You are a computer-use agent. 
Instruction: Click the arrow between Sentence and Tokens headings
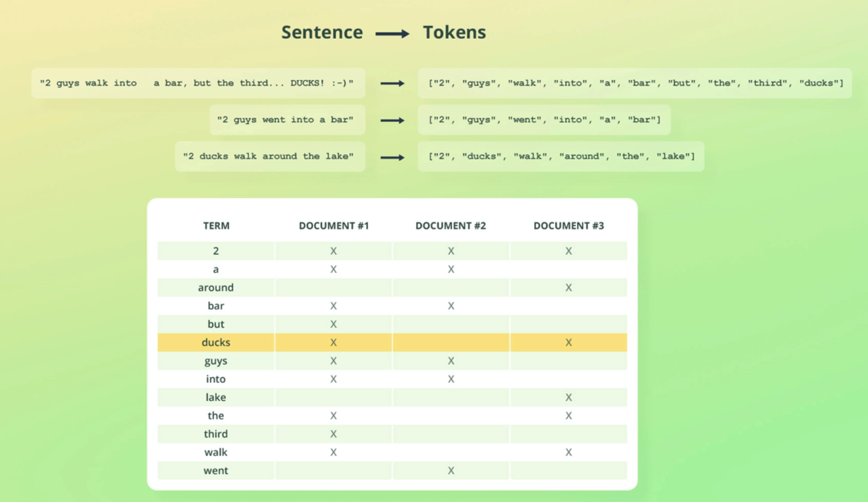coord(392,34)
